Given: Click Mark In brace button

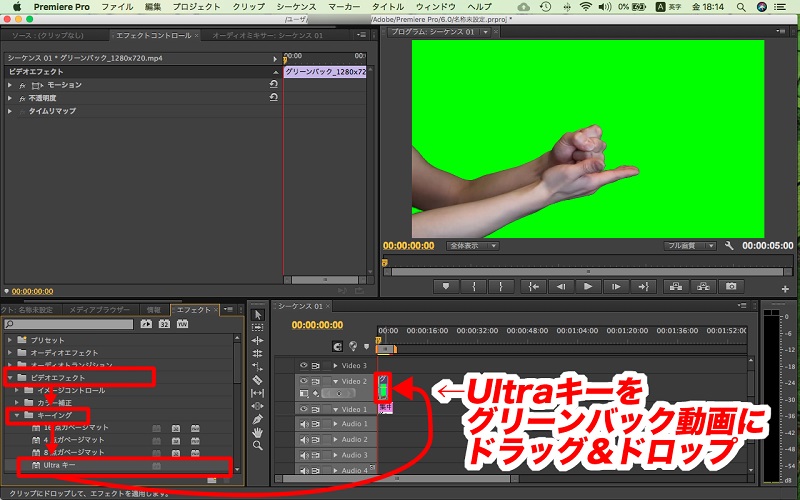Looking at the screenshot, I should point(473,287).
